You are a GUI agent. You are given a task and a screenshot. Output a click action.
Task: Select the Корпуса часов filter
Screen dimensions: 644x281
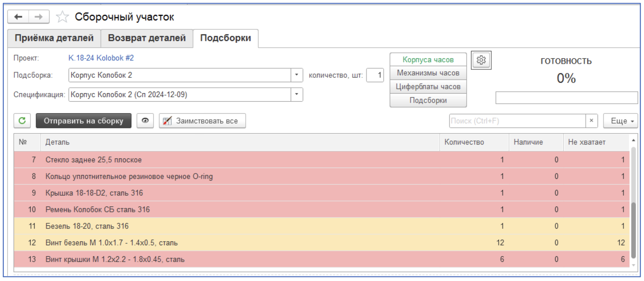(428, 60)
